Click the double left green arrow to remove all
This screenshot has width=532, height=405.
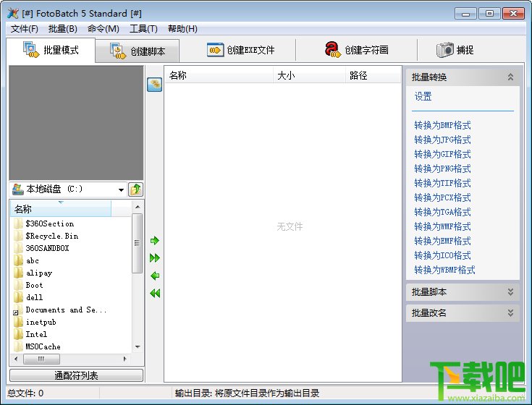click(x=155, y=293)
